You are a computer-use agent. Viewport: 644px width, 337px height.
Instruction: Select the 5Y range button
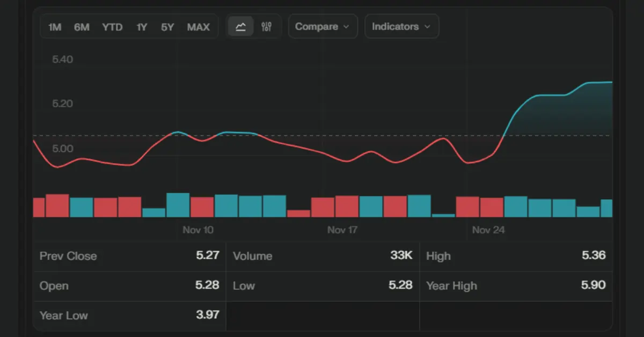pos(167,27)
